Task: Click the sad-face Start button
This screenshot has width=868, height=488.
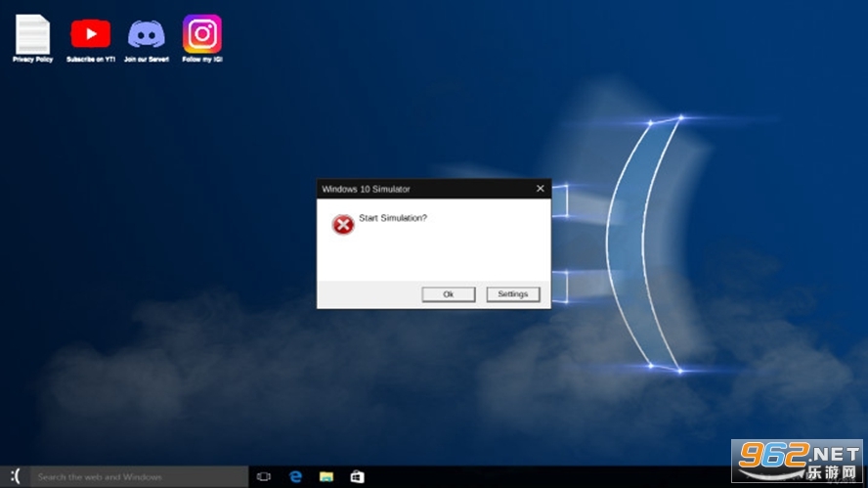Action: pyautogui.click(x=15, y=476)
